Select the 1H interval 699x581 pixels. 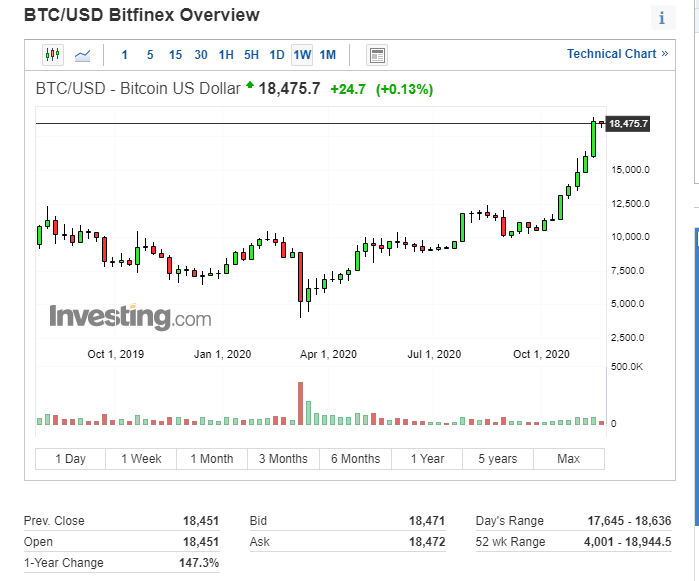[x=226, y=55]
